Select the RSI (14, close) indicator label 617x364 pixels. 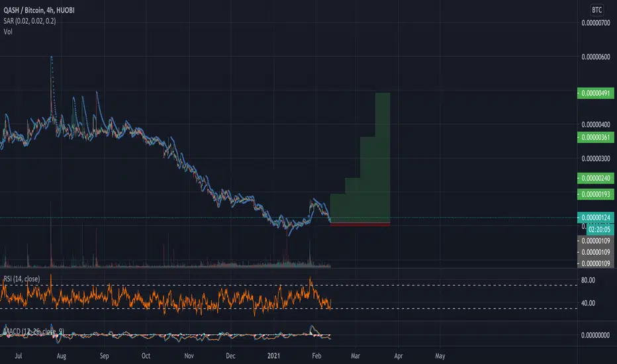point(22,279)
